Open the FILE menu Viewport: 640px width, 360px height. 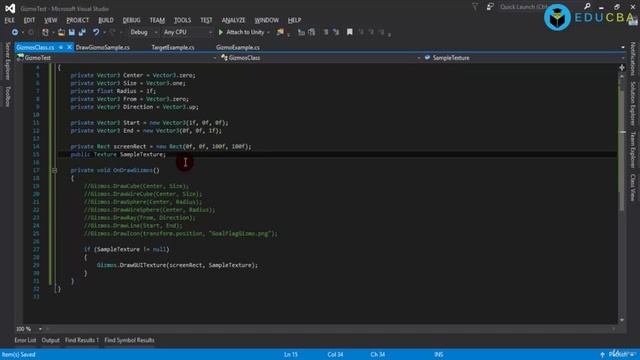click(x=9, y=20)
